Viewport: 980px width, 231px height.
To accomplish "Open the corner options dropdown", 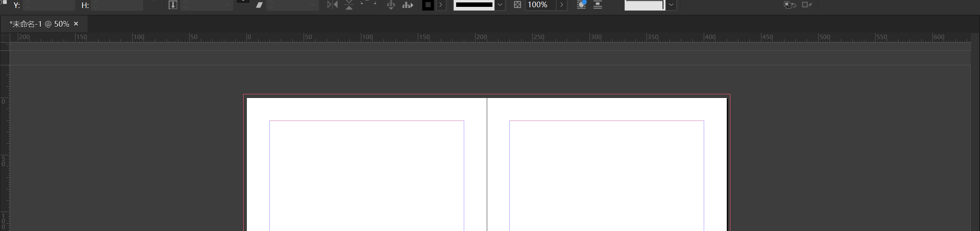I will [x=671, y=5].
